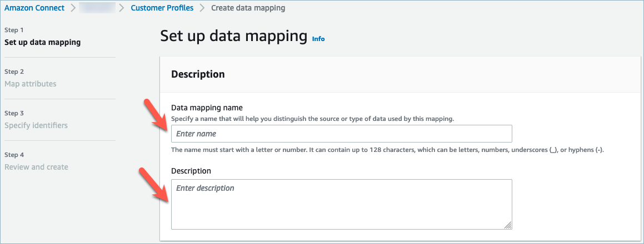The width and height of the screenshot is (644, 244).
Task: Click the chevron before Create data mapping
Action: click(x=202, y=8)
